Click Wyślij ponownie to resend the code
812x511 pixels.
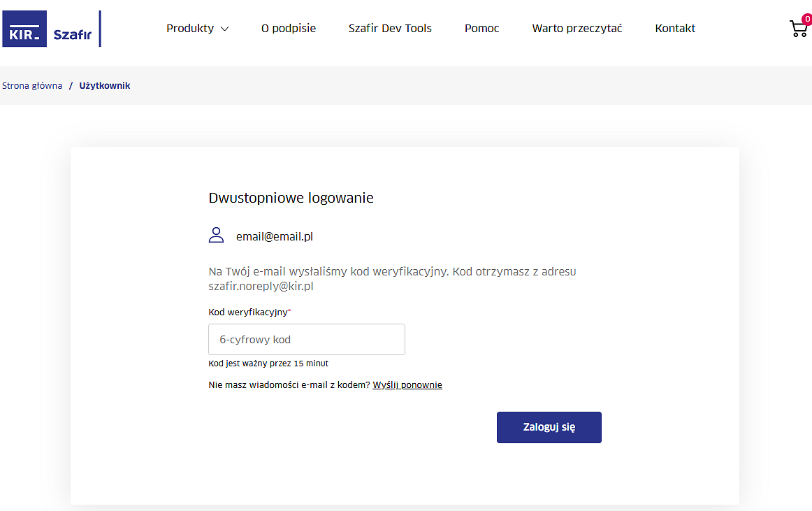pos(407,384)
